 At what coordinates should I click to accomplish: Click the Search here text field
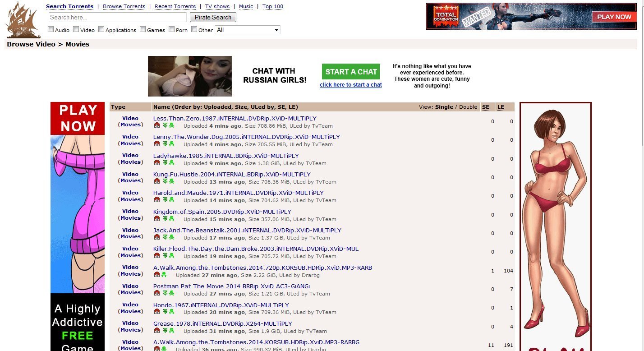[x=117, y=17]
